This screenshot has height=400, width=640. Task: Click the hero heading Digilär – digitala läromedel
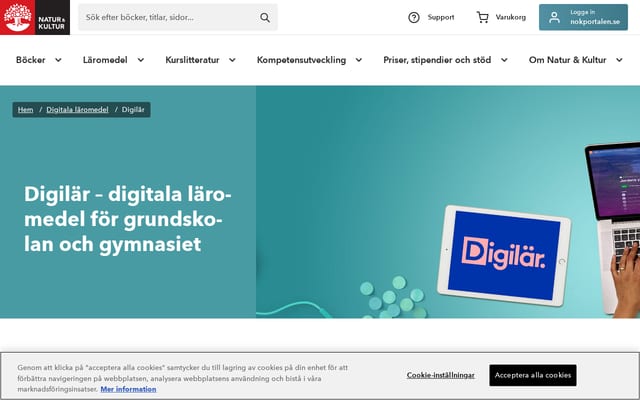point(128,219)
